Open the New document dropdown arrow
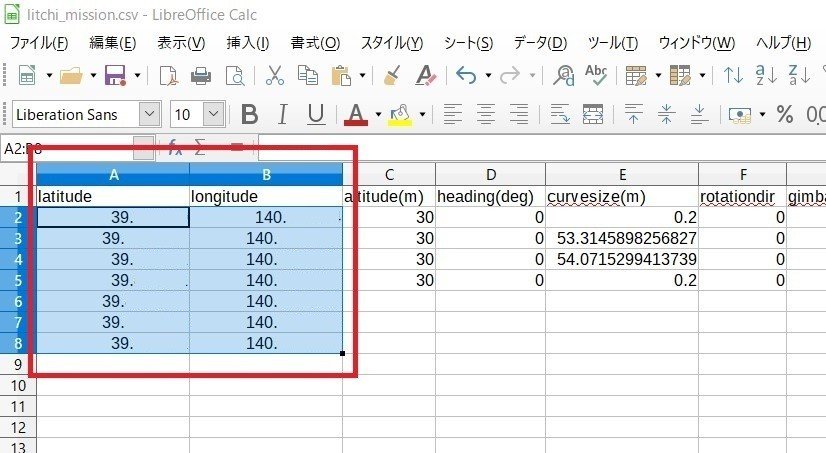Viewport: 826px width, 453px height. 50,75
